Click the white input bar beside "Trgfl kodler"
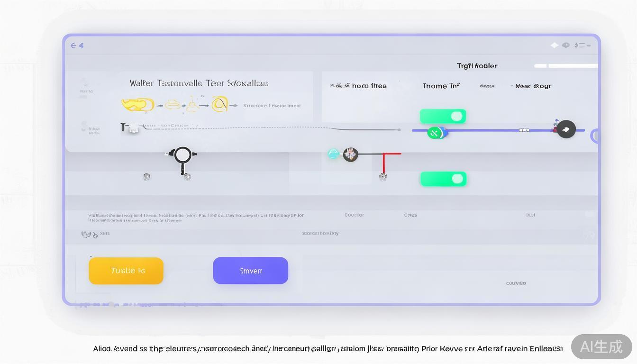637x364 pixels. click(x=566, y=66)
